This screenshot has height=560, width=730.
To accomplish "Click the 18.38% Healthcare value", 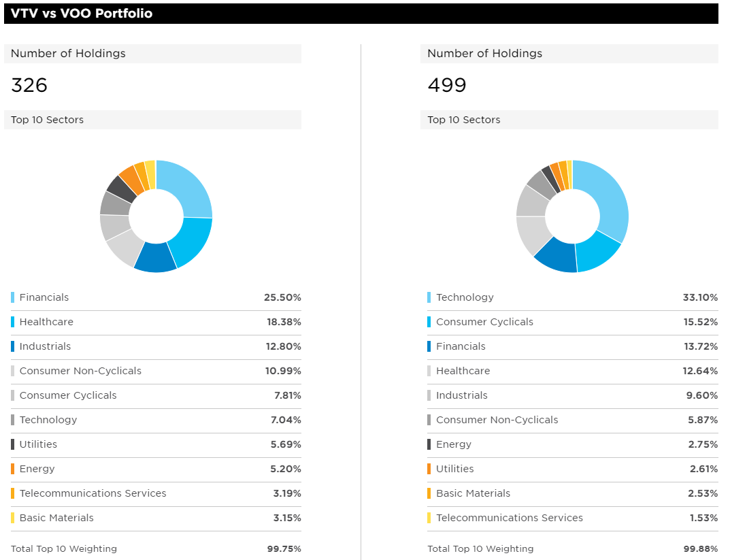I will click(x=284, y=322).
